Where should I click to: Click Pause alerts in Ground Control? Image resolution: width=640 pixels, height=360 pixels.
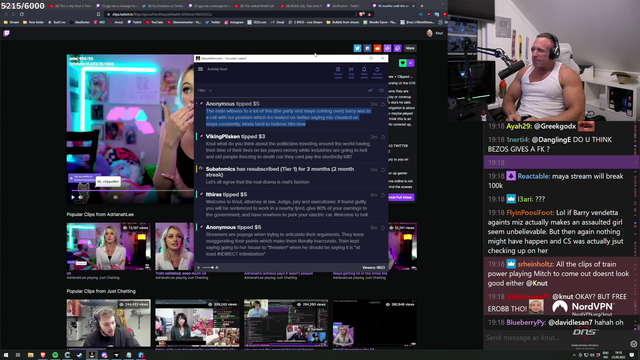(338, 72)
